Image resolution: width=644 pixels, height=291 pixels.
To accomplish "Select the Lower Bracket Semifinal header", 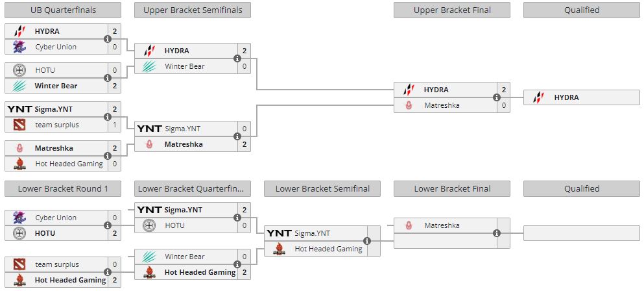I will 322,189.
